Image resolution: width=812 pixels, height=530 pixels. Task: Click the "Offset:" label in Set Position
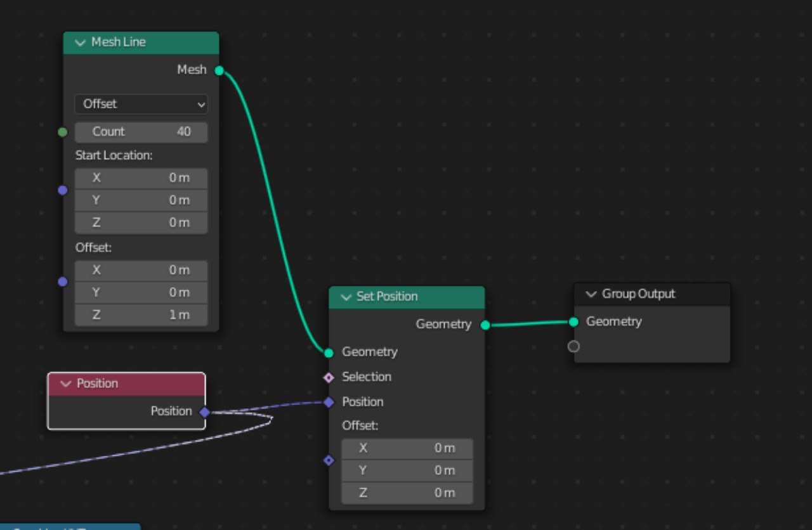(x=360, y=425)
